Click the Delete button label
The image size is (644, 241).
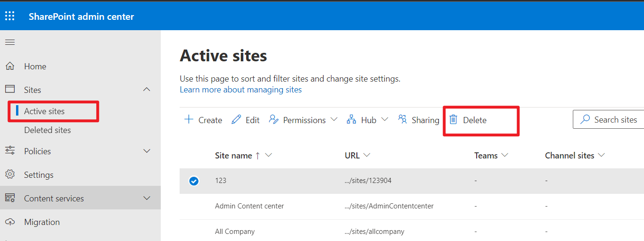tap(475, 120)
